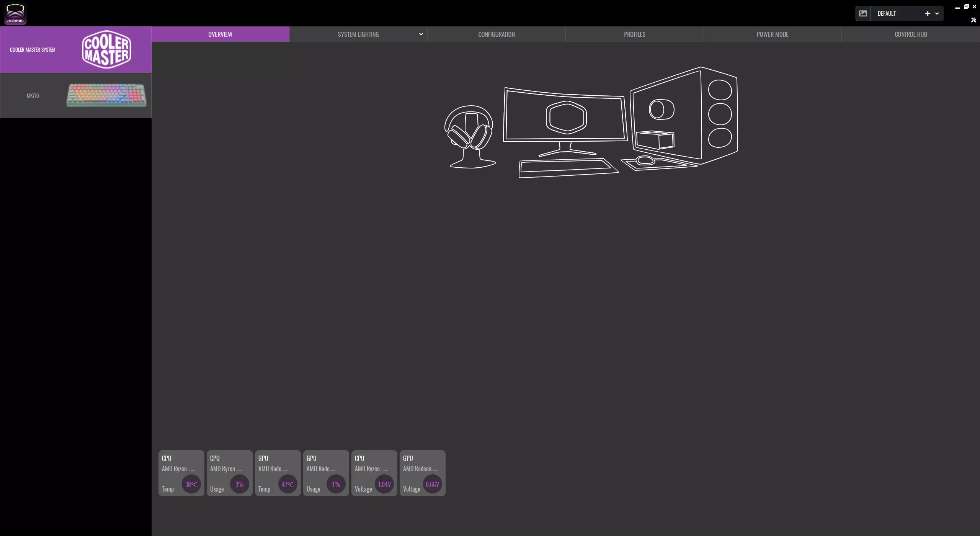Select the MK770 keyboard device
Image resolution: width=980 pixels, height=536 pixels.
(x=76, y=95)
